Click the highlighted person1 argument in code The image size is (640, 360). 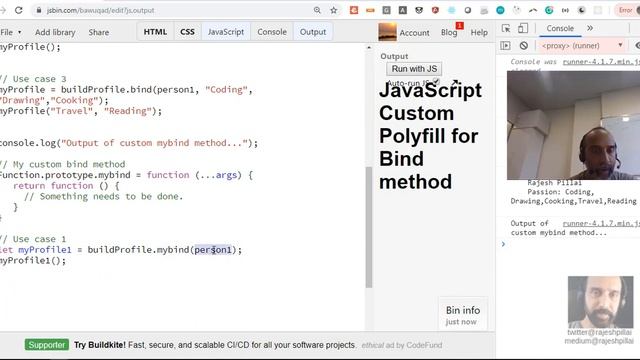pos(213,250)
